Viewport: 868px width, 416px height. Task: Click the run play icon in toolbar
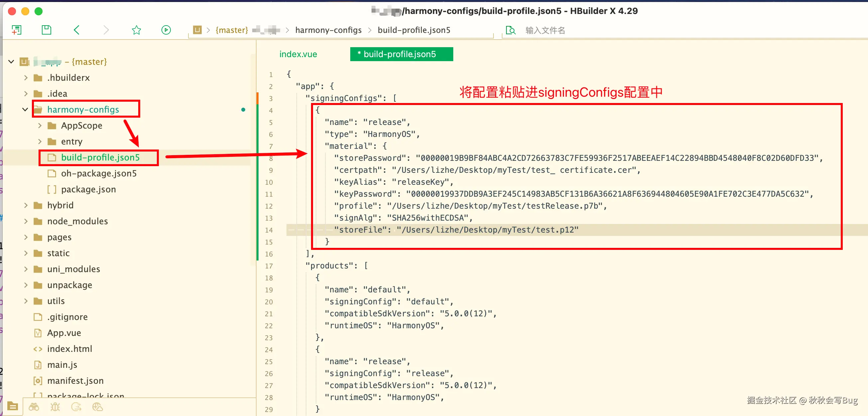coord(166,30)
